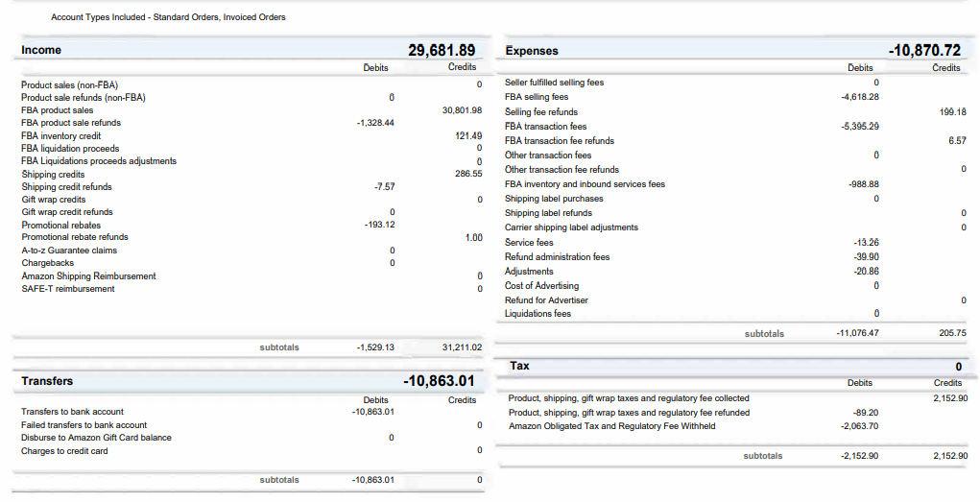
Task: Click Expenses debit subtotal -11,076.47
Action: click(857, 333)
